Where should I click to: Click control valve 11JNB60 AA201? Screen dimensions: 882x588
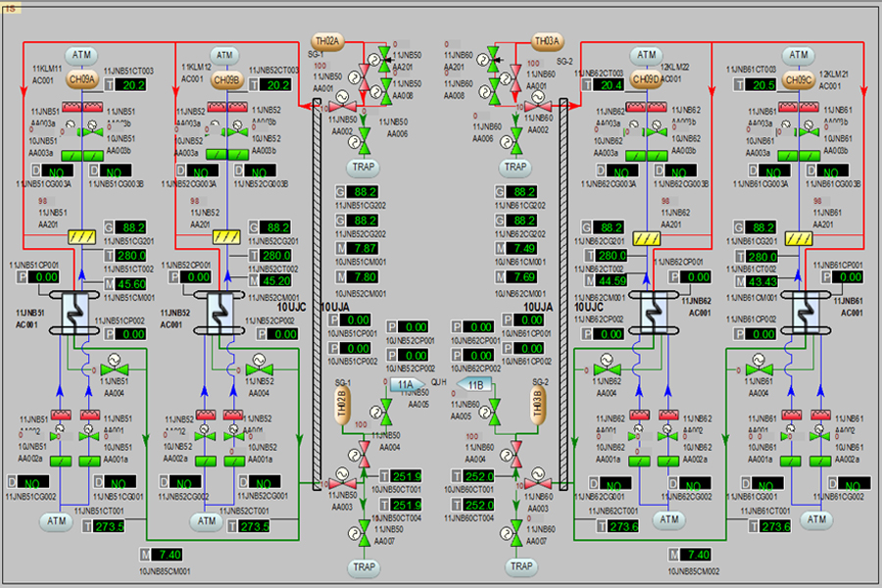tap(495, 60)
